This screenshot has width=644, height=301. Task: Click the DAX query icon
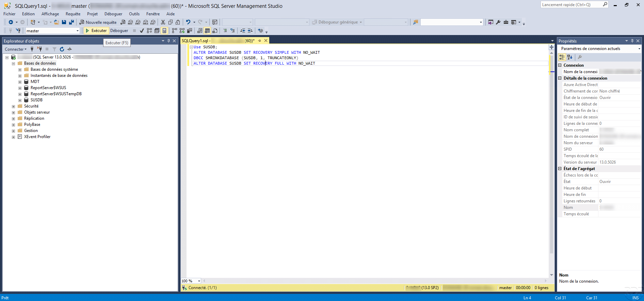[153, 22]
